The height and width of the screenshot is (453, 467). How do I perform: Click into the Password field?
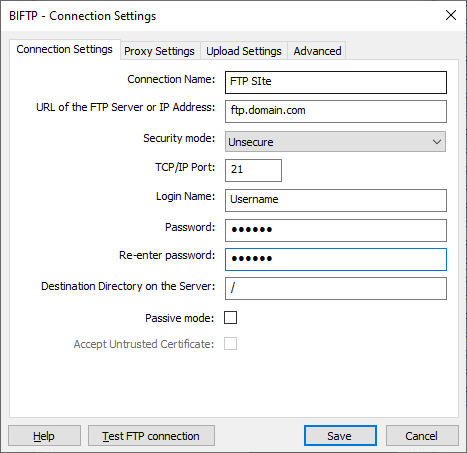point(336,230)
